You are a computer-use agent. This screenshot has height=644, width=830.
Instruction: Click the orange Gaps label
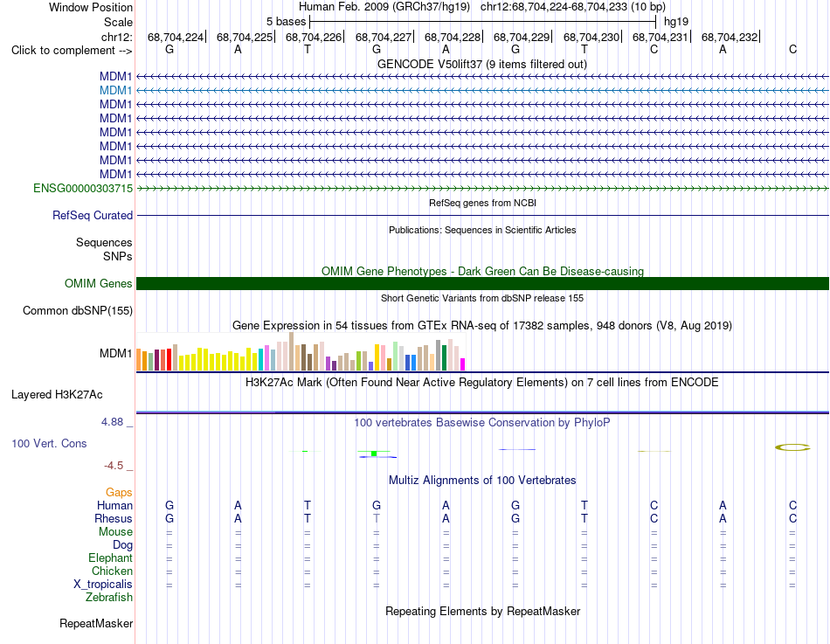click(x=119, y=493)
